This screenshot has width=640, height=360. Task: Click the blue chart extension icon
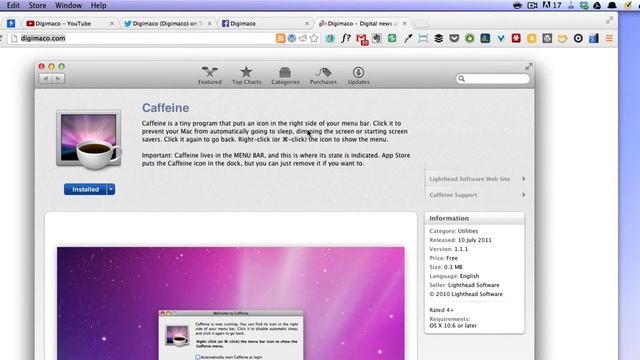[593, 38]
